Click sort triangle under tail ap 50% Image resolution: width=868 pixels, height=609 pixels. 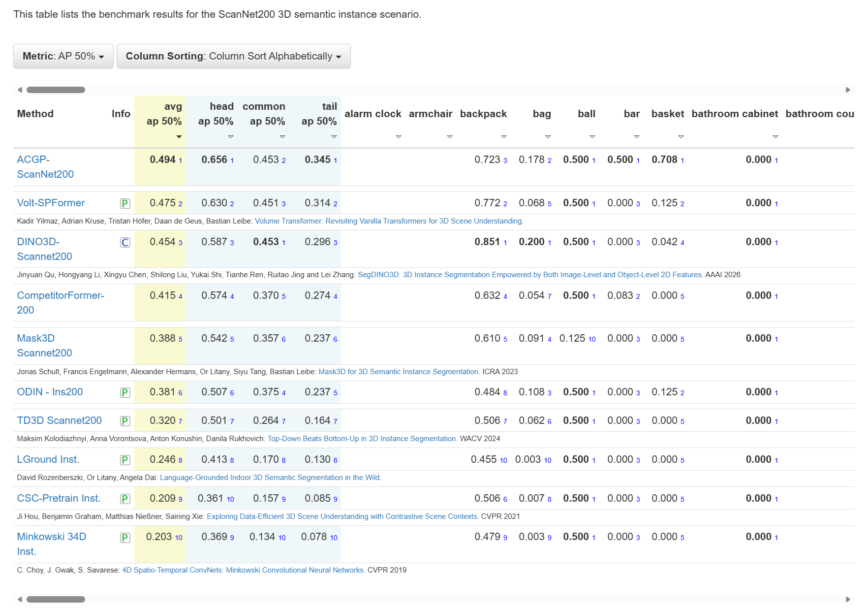tap(334, 136)
